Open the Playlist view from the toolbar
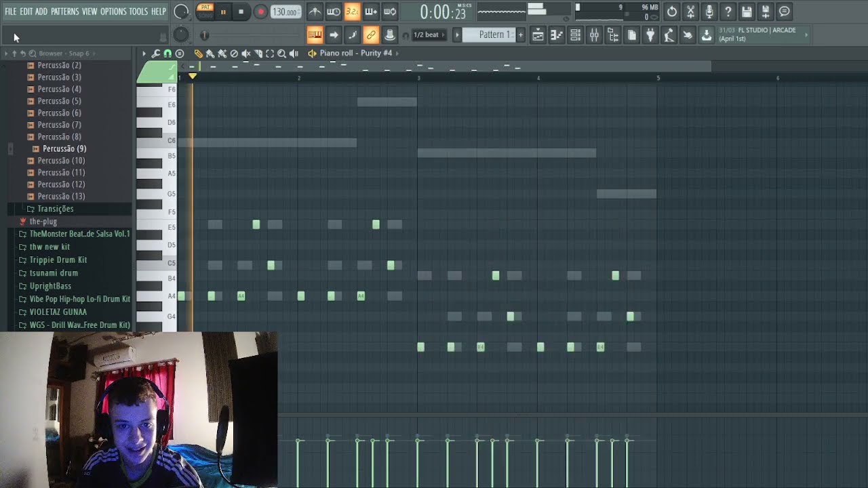Image resolution: width=868 pixels, height=488 pixels. (x=538, y=35)
